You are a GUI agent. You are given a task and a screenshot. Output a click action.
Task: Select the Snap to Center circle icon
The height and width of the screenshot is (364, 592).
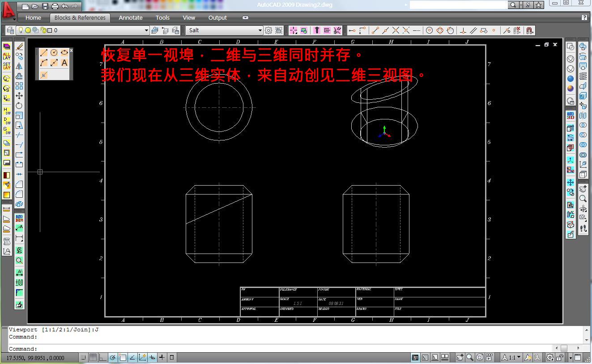click(x=429, y=30)
